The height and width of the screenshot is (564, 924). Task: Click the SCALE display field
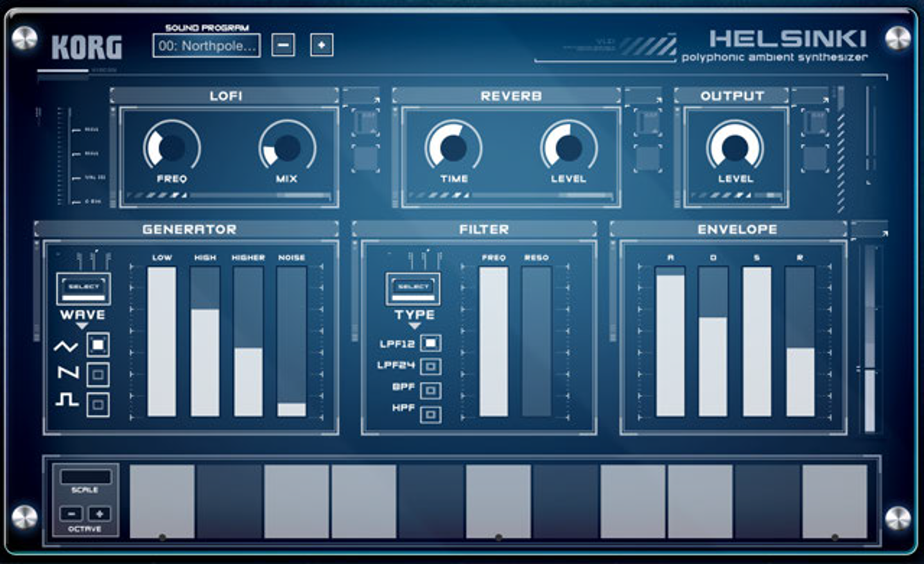click(86, 477)
